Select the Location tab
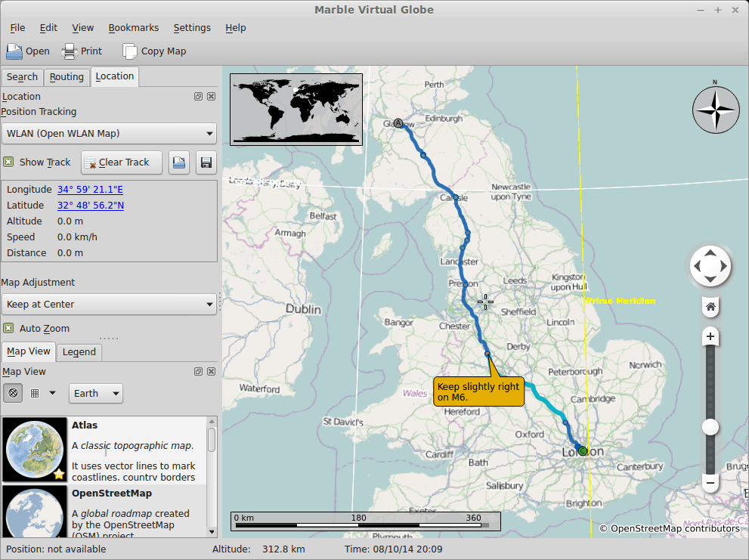749x560 pixels. (x=115, y=76)
